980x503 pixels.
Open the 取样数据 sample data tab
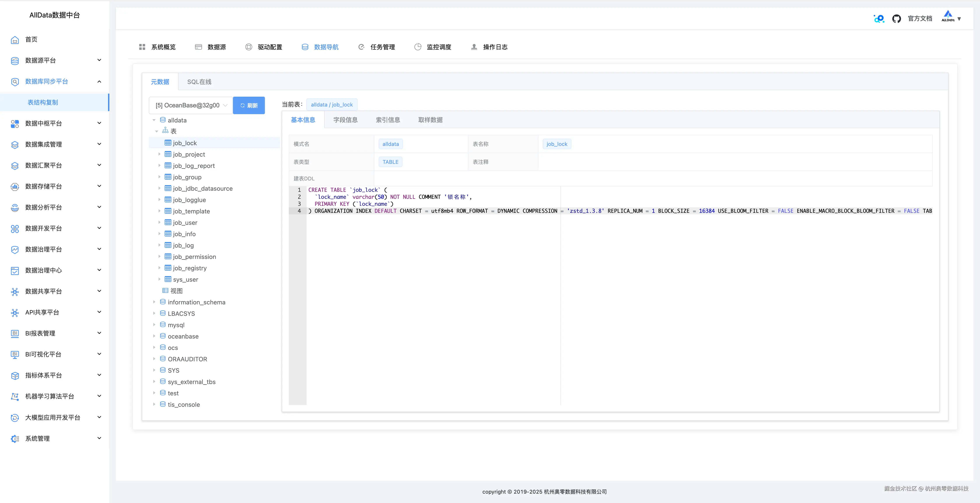[x=430, y=120]
